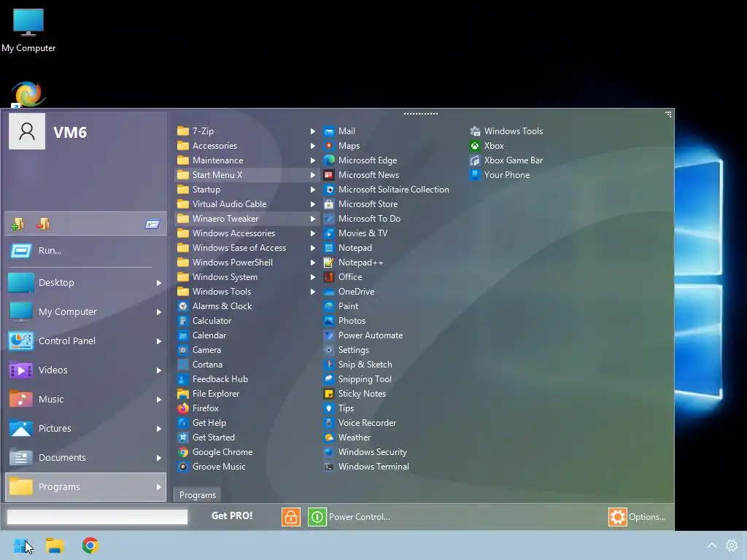Image resolution: width=747 pixels, height=560 pixels.
Task: Open the OneDrive entry
Action: click(x=349, y=292)
